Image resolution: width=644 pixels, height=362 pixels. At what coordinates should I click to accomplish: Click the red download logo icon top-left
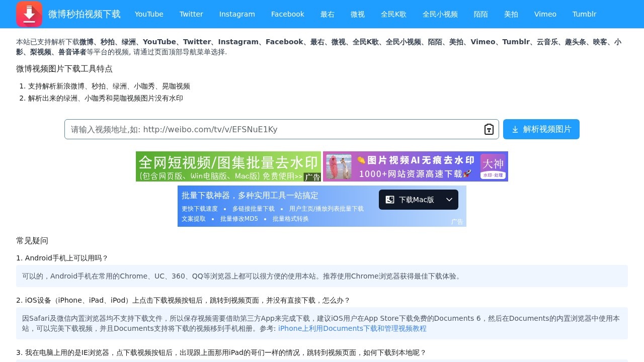click(x=29, y=14)
